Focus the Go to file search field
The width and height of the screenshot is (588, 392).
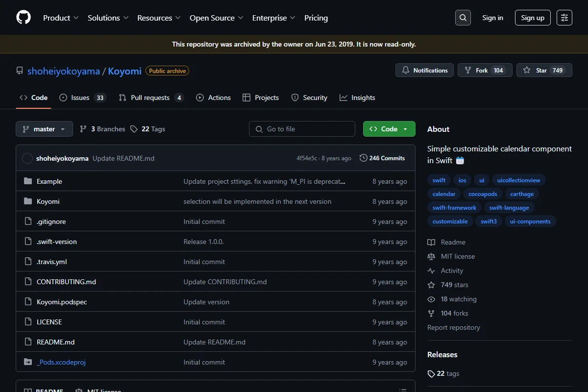302,129
